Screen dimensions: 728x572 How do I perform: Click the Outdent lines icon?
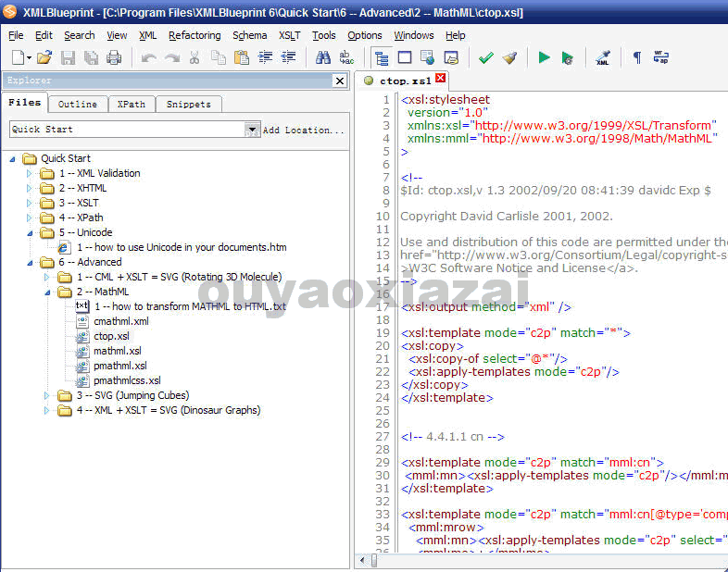(x=288, y=57)
